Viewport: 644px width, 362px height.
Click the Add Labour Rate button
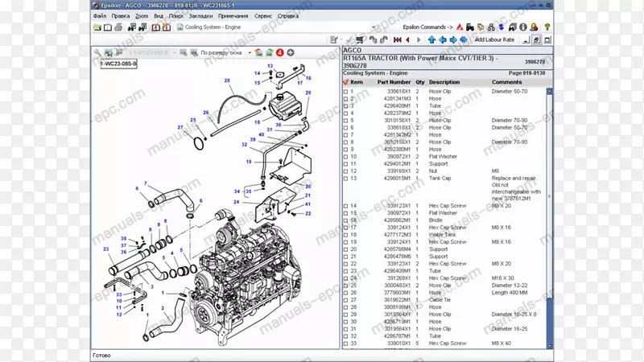pos(496,39)
